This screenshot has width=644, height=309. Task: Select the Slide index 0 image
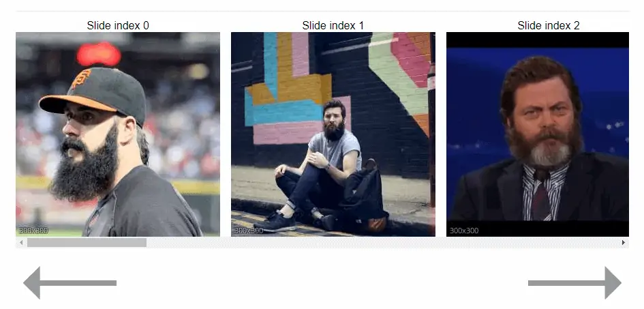118,134
